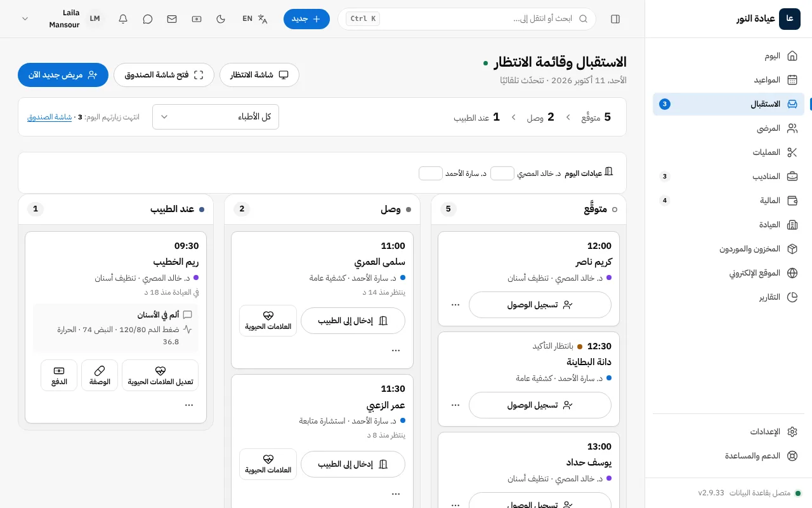This screenshot has width=812, height=508.
Task: Open الدعم والمساعدة in sidebar
Action: click(728, 456)
